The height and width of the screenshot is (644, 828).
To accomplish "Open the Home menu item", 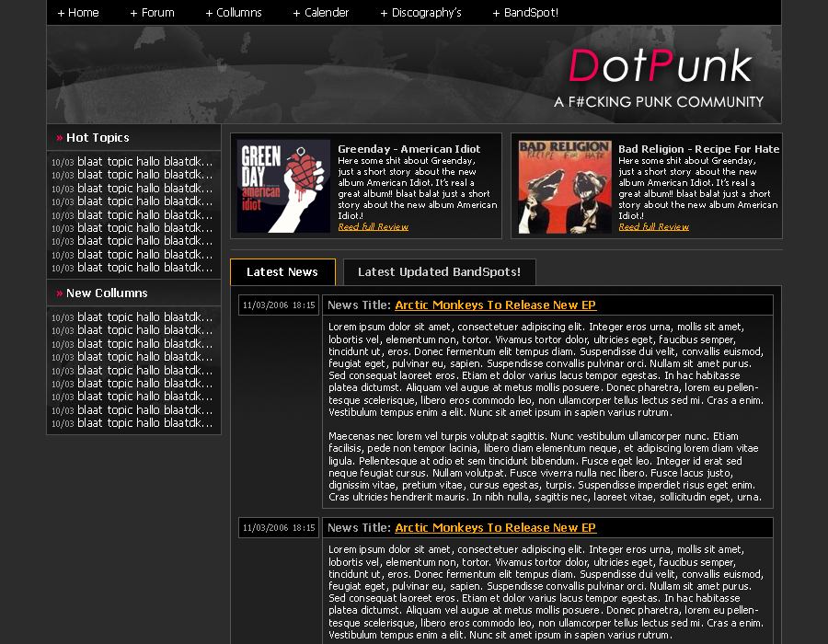I will (x=78, y=13).
